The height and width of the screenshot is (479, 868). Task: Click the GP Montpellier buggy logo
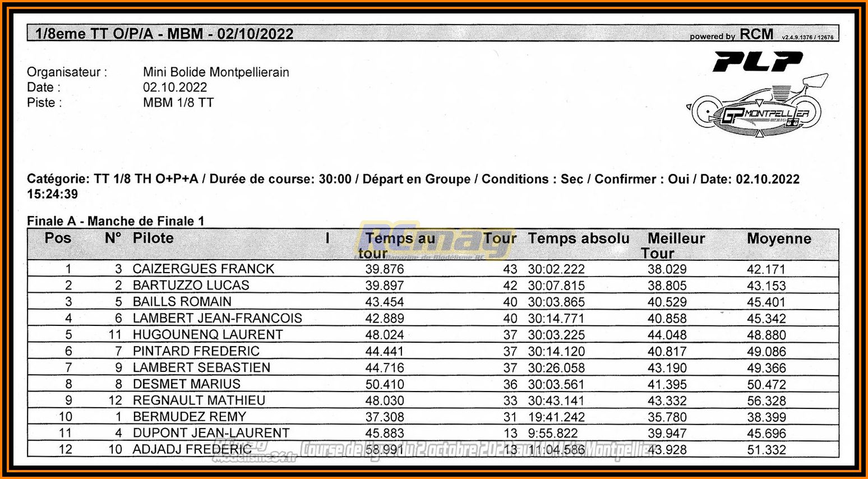pyautogui.click(x=756, y=106)
